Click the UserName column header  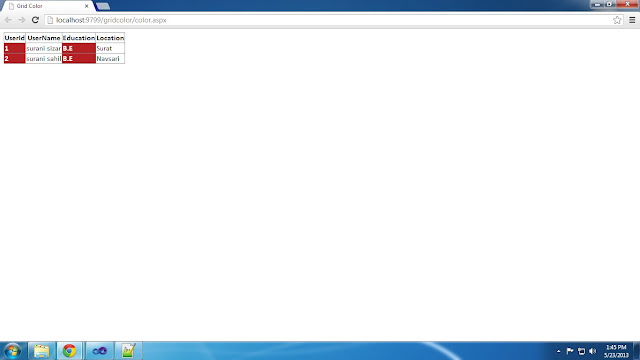click(44, 38)
